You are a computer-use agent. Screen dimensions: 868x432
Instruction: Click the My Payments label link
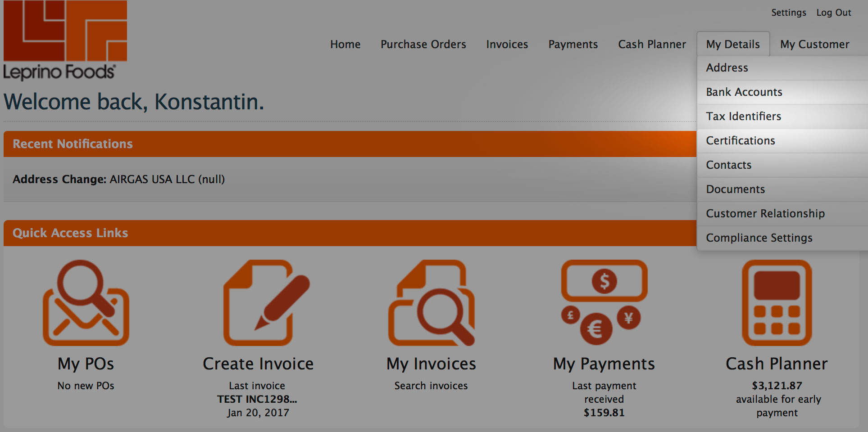[604, 364]
